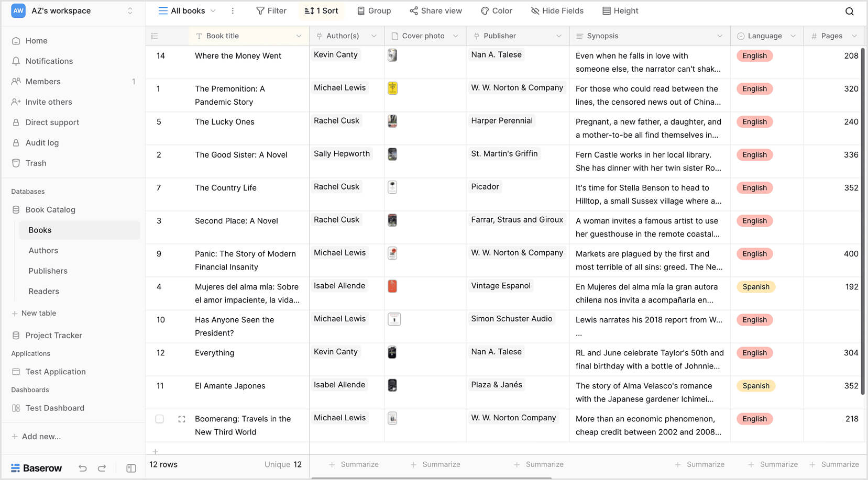868x480 pixels.
Task: Click Summarize under Cover photo column
Action: click(435, 465)
